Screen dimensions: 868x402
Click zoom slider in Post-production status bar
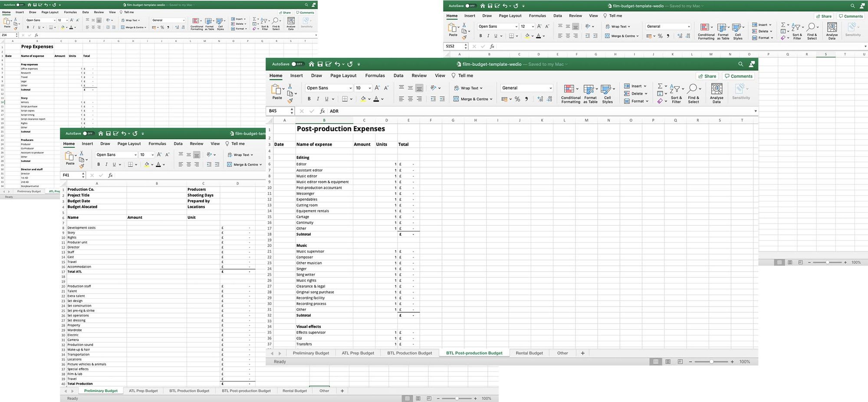click(x=711, y=362)
